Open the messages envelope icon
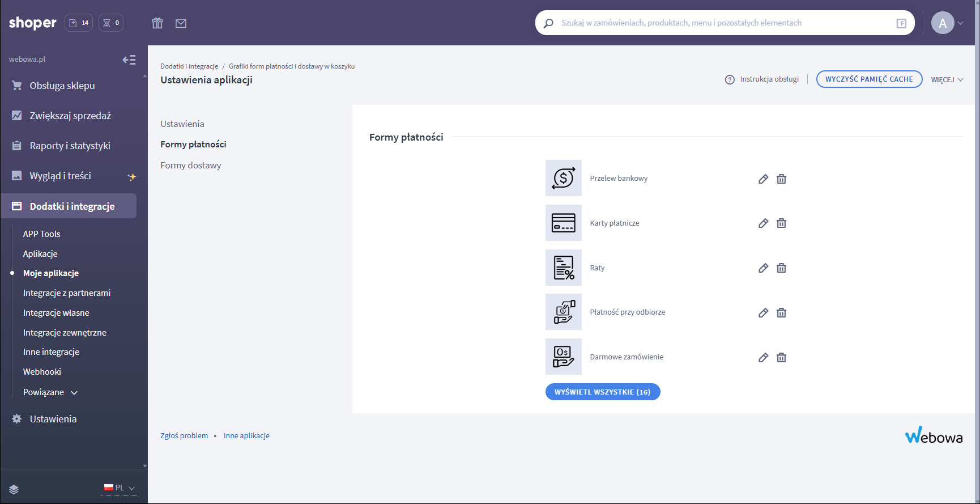Viewport: 980px width, 504px height. [x=181, y=23]
